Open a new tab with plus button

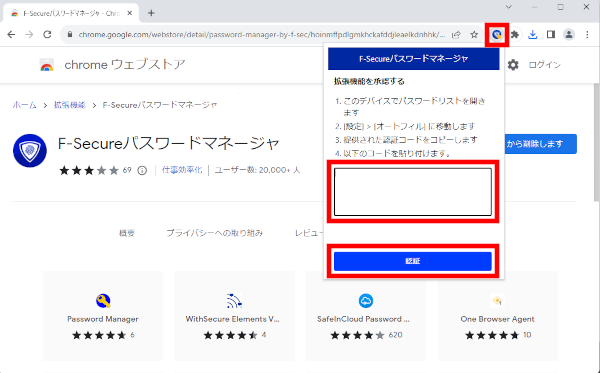pyautogui.click(x=151, y=13)
